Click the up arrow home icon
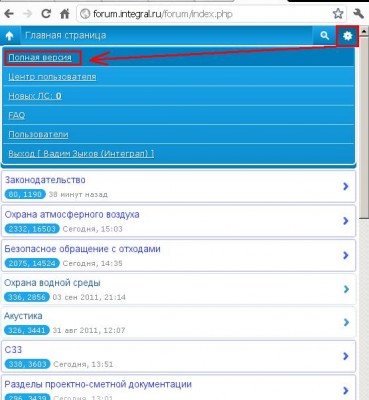369x400 pixels. tap(10, 35)
